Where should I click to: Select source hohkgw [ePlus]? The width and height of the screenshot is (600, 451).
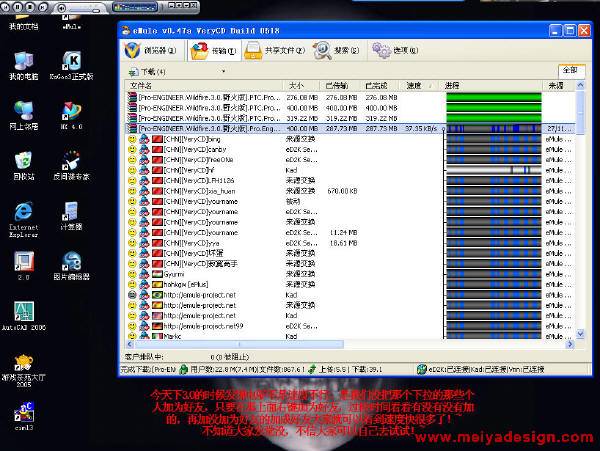(351, 284)
